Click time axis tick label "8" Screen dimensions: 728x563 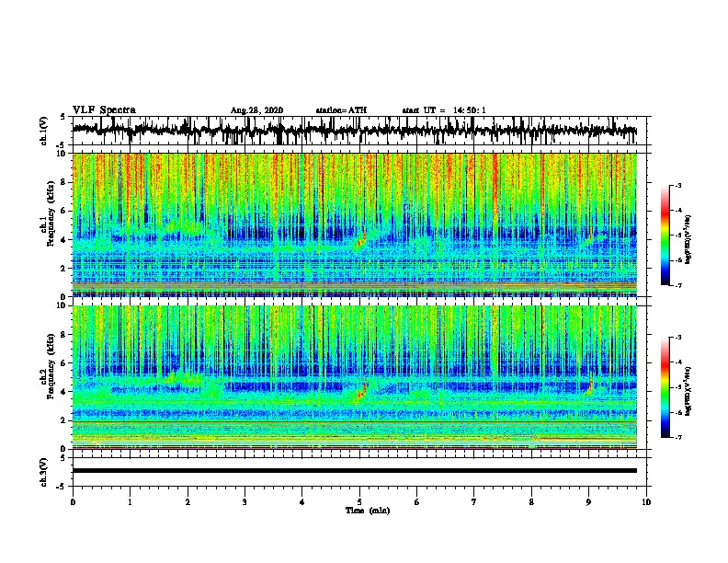531,502
